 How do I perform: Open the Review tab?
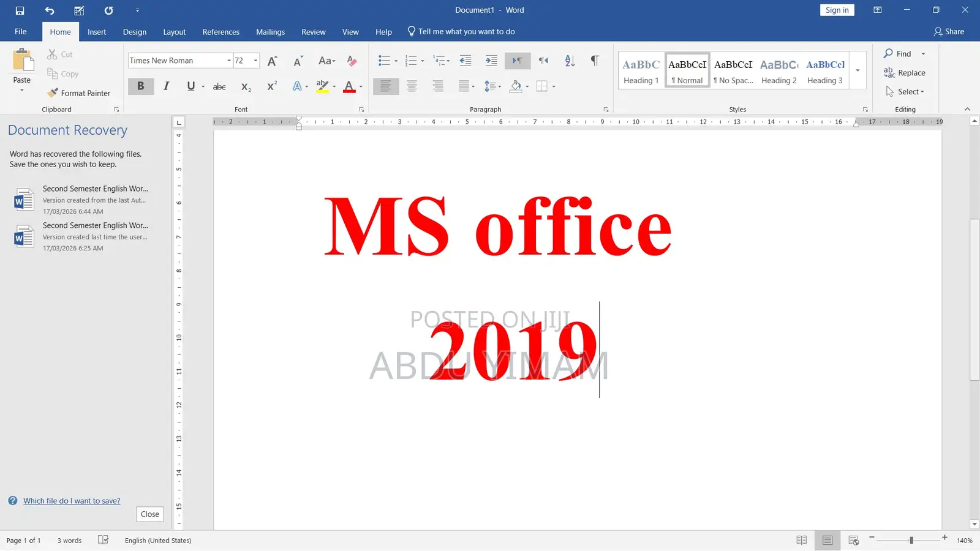coord(314,32)
